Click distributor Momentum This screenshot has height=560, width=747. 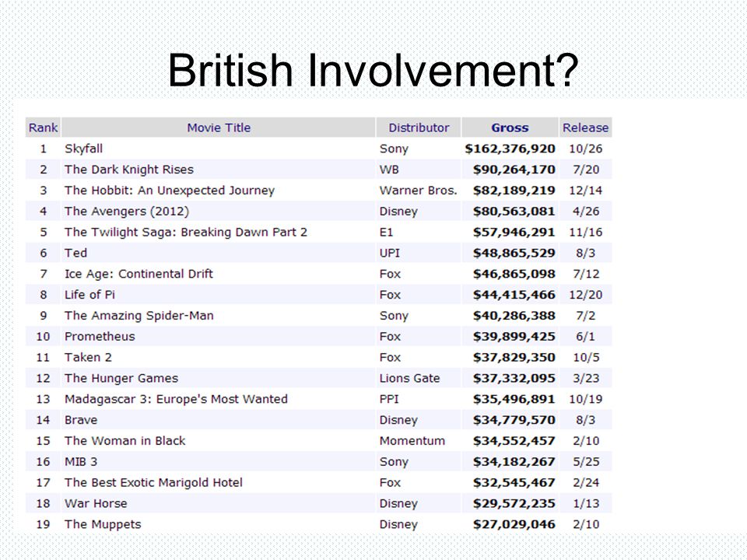coord(412,441)
